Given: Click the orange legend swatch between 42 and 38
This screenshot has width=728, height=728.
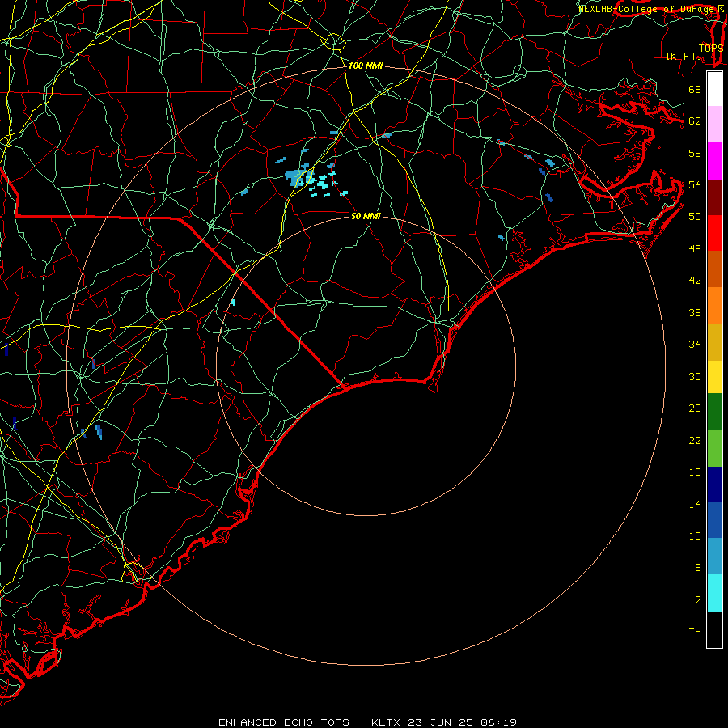Looking at the screenshot, I should click(714, 306).
